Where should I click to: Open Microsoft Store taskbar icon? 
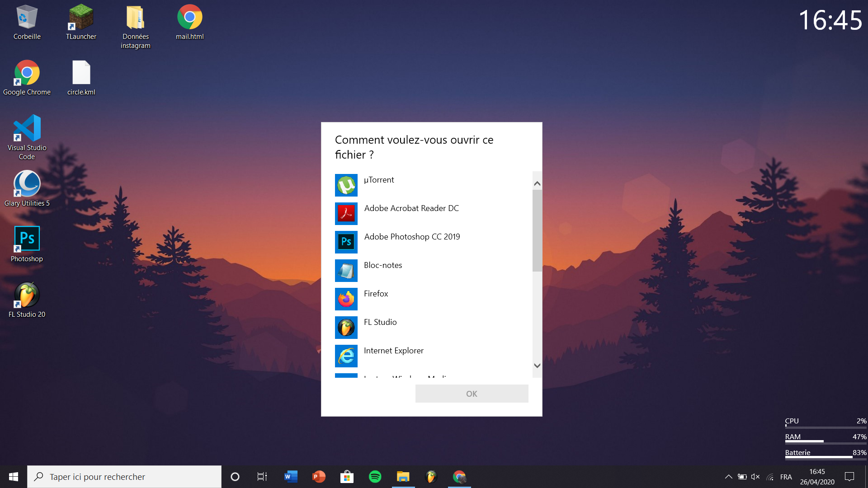(x=347, y=477)
